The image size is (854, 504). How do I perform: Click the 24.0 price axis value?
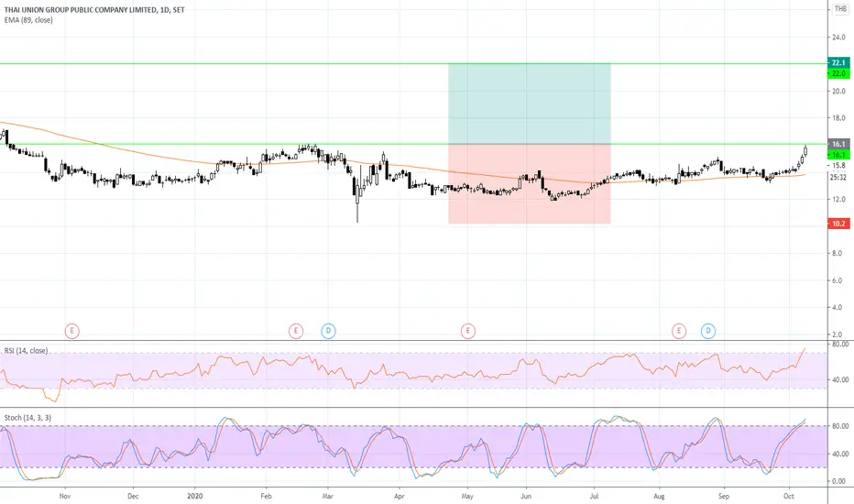click(x=838, y=38)
